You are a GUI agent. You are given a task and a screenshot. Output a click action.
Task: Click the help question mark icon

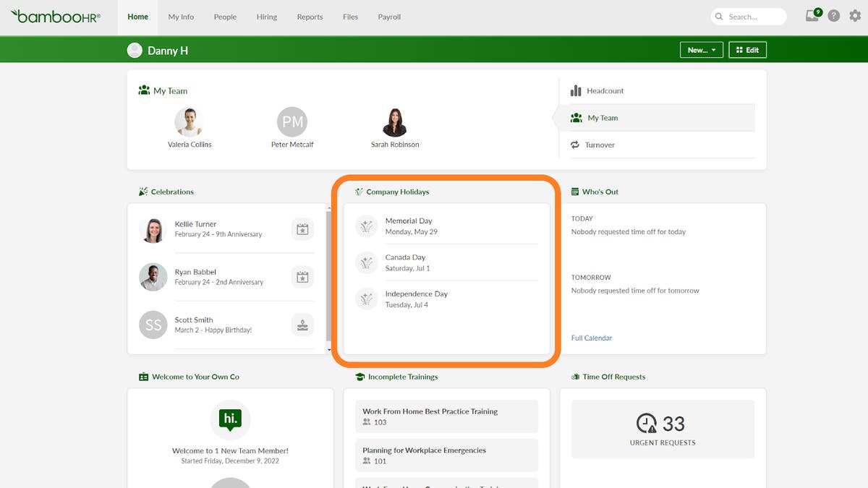click(833, 15)
